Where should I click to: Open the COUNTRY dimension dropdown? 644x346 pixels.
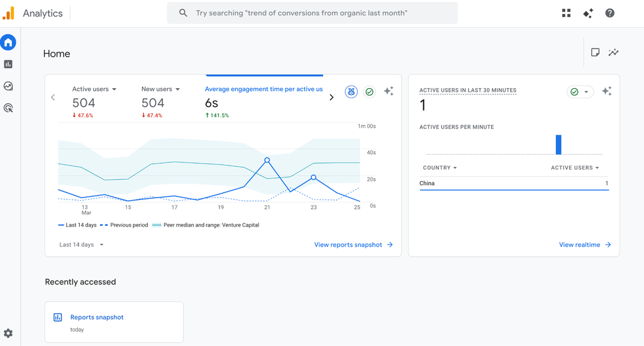click(440, 168)
